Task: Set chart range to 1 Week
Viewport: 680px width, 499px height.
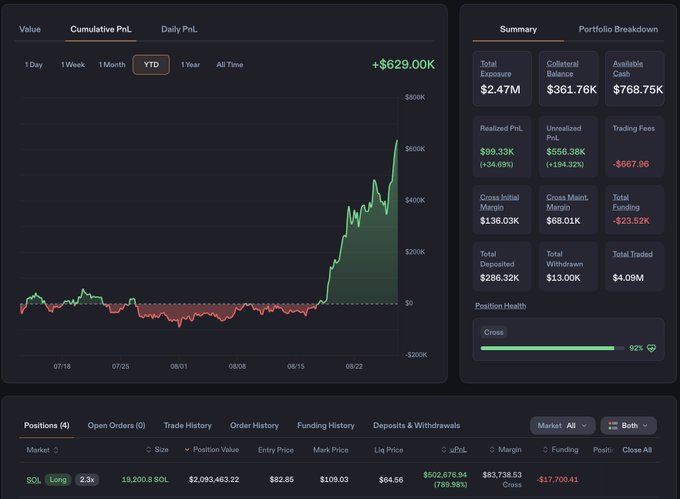Action: (73, 65)
